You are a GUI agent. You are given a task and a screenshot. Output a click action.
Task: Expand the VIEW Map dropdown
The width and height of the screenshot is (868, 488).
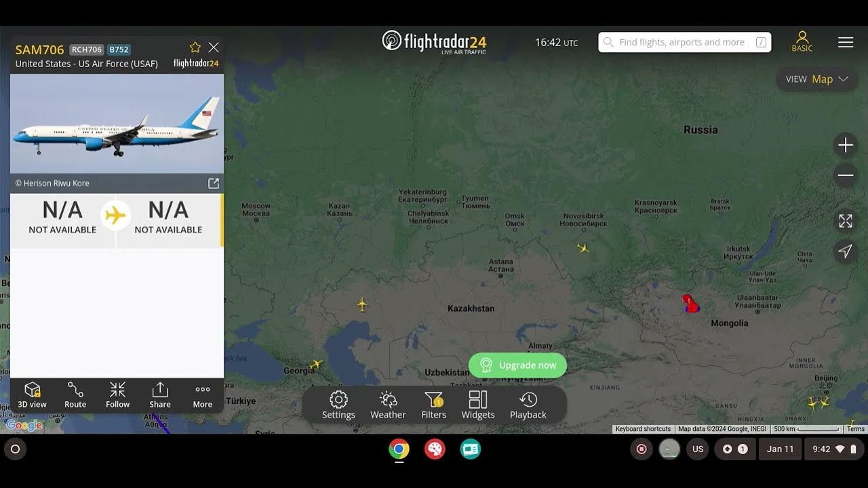click(x=816, y=79)
